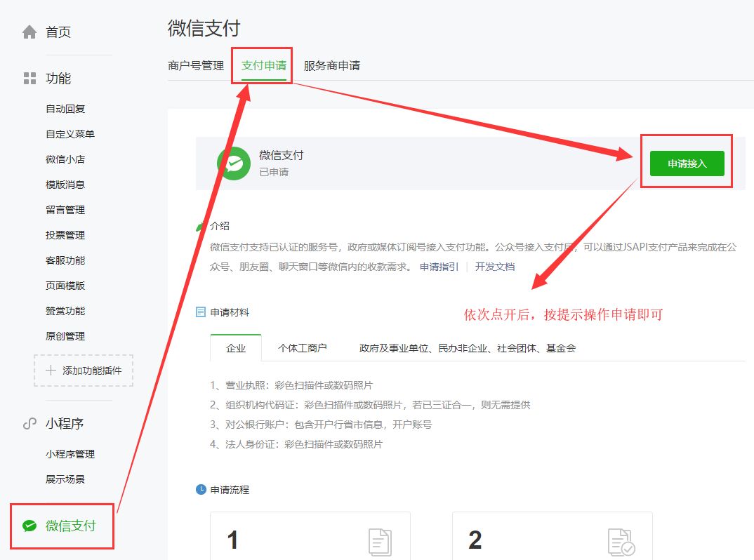
Task: Click the green WeChat Pay logo in the banner
Action: 234,164
